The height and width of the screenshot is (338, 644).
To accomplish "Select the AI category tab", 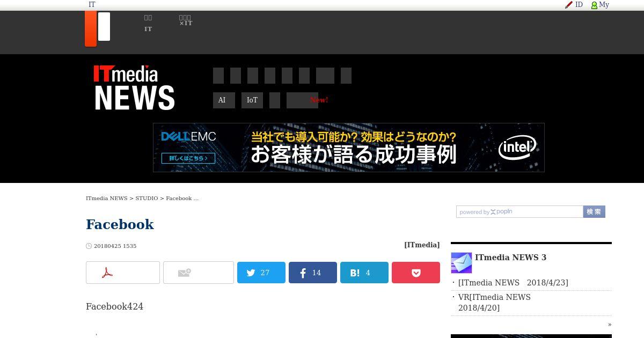I will point(224,100).
